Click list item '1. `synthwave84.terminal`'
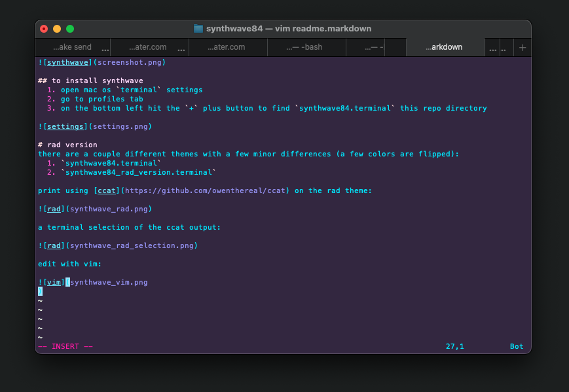Screen dimensions: 569x392 (x=104, y=163)
